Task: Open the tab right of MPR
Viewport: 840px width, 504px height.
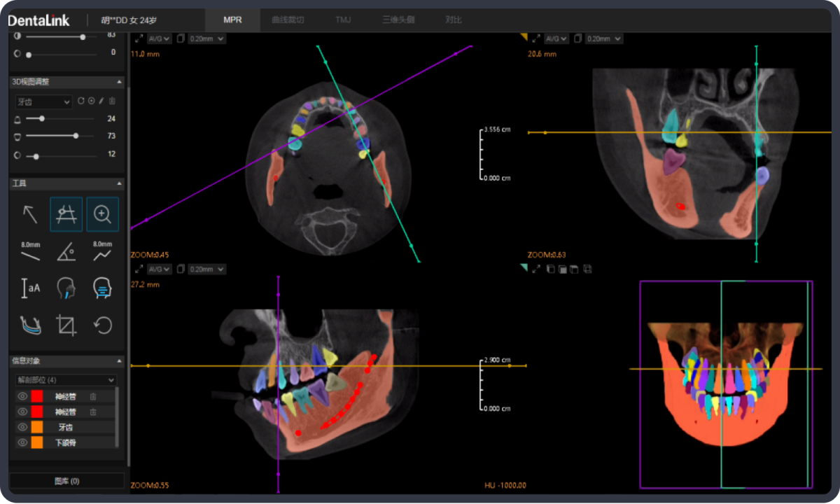Action: [x=288, y=20]
